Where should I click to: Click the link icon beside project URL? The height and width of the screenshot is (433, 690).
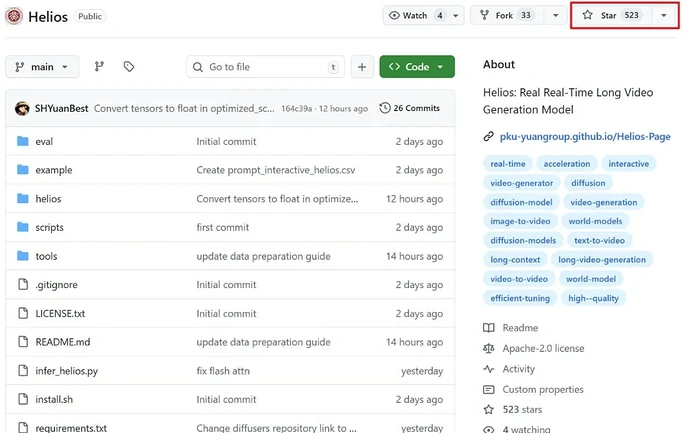coord(488,136)
